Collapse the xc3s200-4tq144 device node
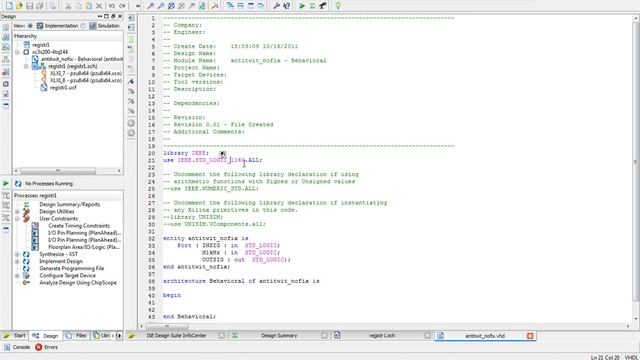The height and width of the screenshot is (360, 640). (x=18, y=52)
